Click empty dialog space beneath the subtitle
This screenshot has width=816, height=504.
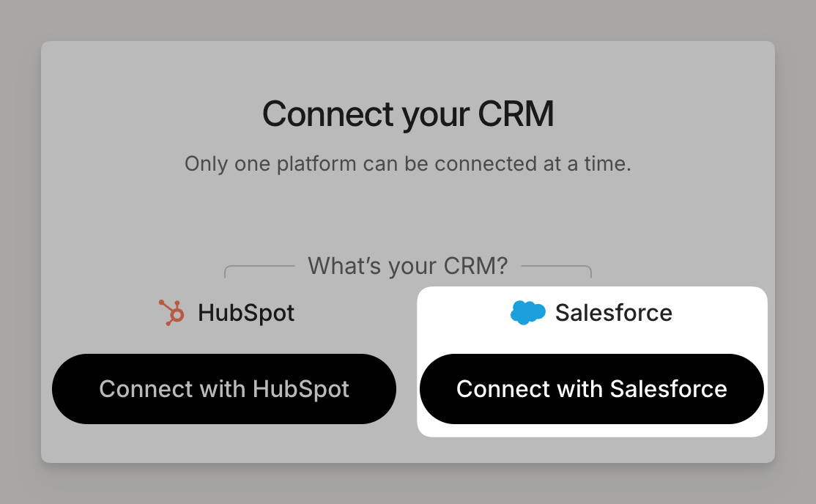pos(408,212)
